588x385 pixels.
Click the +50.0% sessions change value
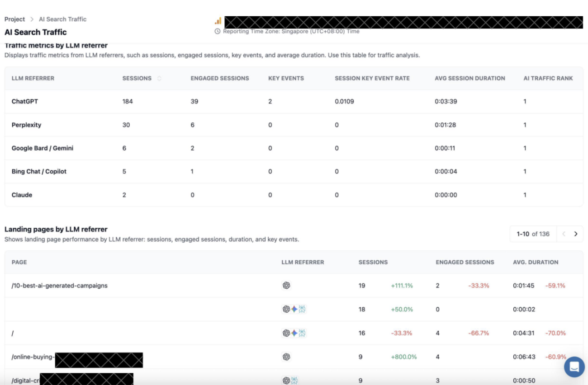(402, 309)
